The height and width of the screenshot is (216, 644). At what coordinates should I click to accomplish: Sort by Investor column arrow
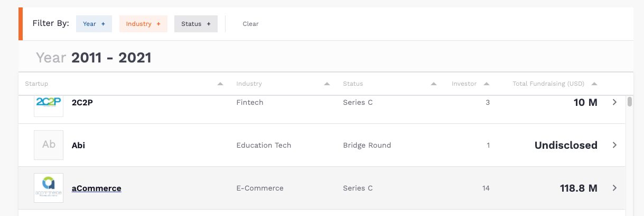pos(487,84)
